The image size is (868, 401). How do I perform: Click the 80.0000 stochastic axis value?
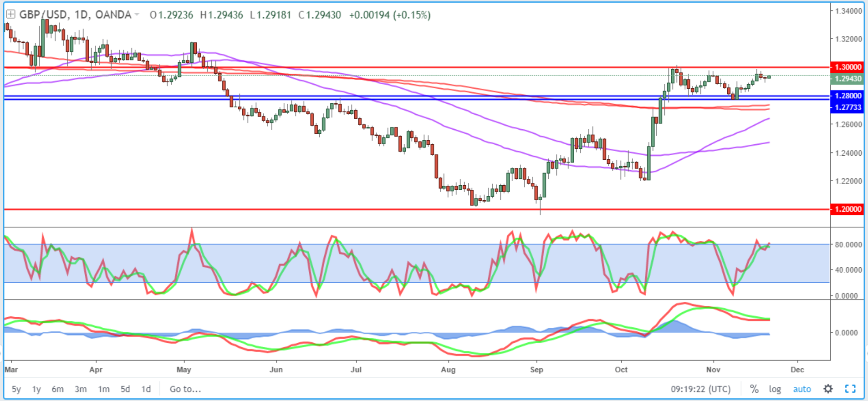848,244
